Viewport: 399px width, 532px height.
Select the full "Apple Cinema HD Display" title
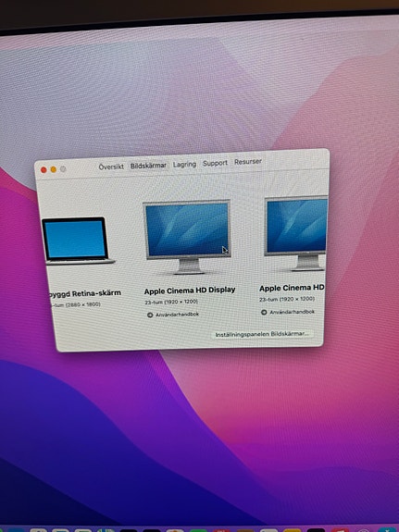[x=190, y=291]
